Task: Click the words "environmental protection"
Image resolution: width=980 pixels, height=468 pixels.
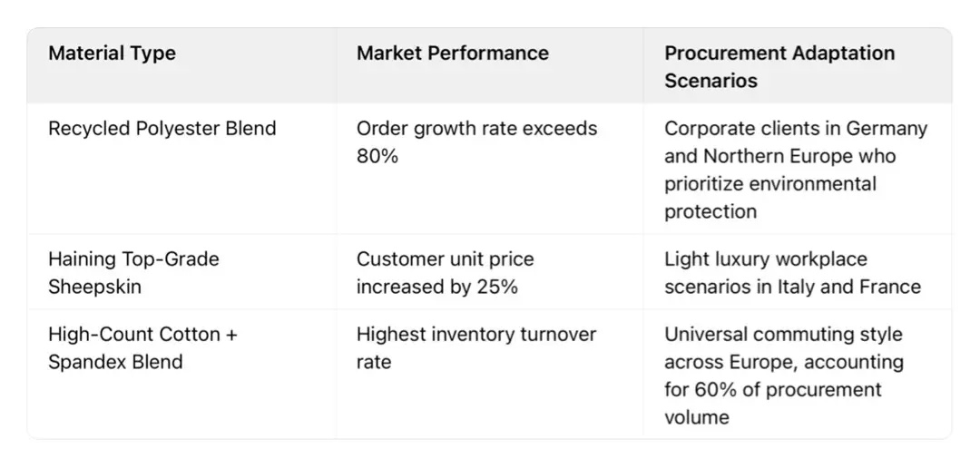Action: (769, 198)
